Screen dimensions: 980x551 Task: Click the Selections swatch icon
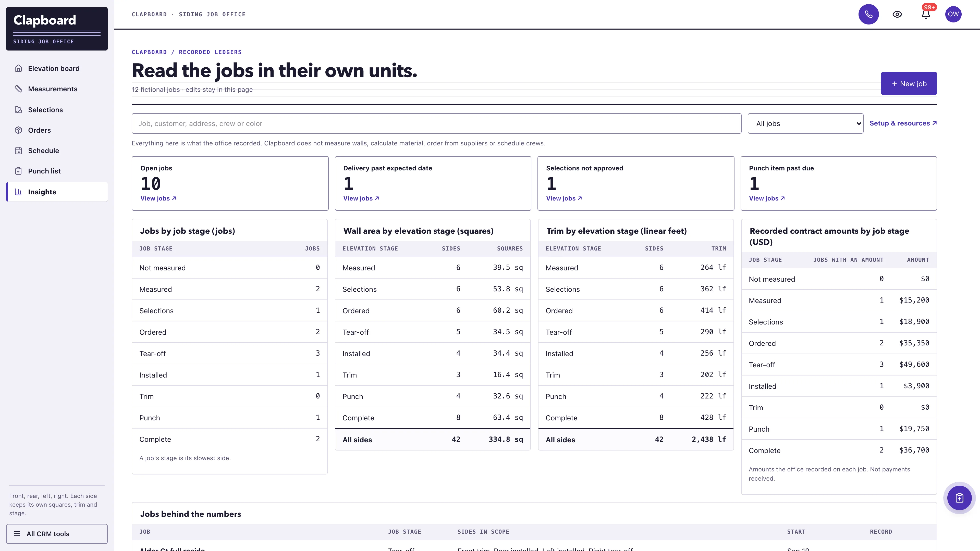click(18, 109)
